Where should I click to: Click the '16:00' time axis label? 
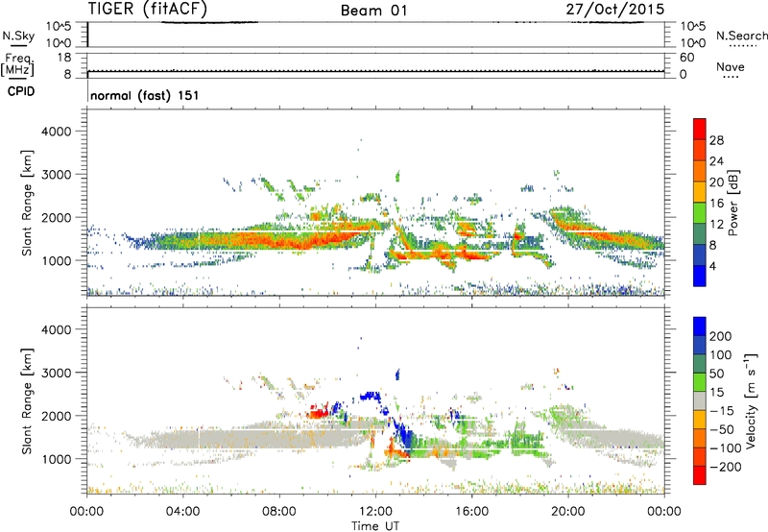(471, 512)
